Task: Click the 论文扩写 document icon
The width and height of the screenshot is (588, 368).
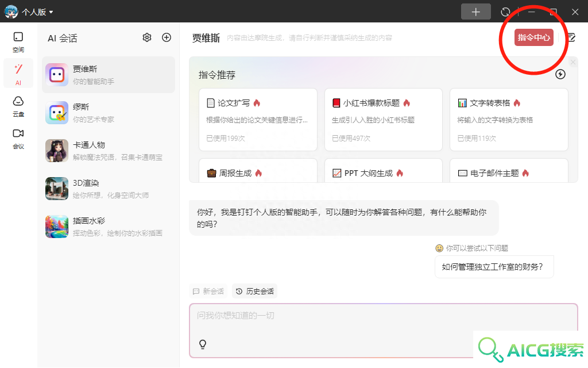Action: click(x=211, y=103)
